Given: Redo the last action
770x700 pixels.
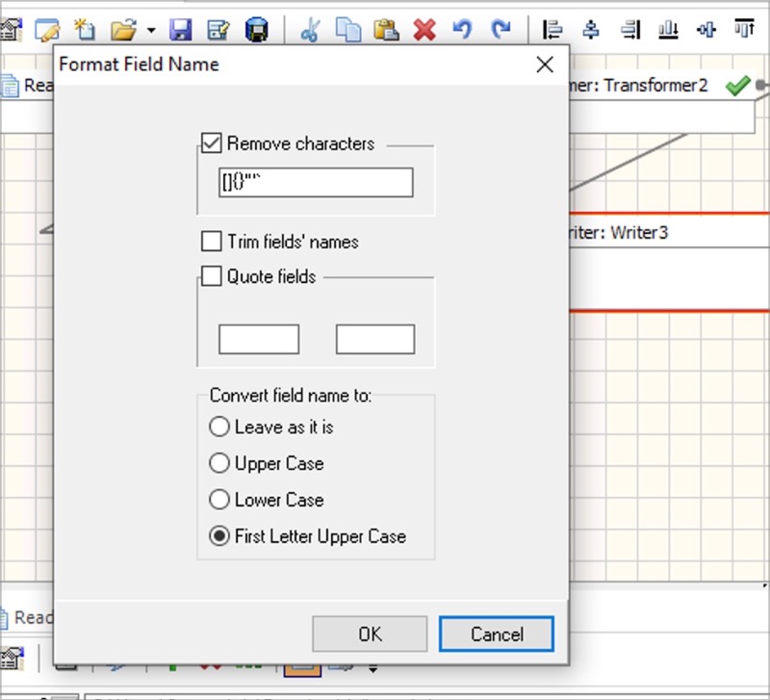Looking at the screenshot, I should click(x=500, y=30).
